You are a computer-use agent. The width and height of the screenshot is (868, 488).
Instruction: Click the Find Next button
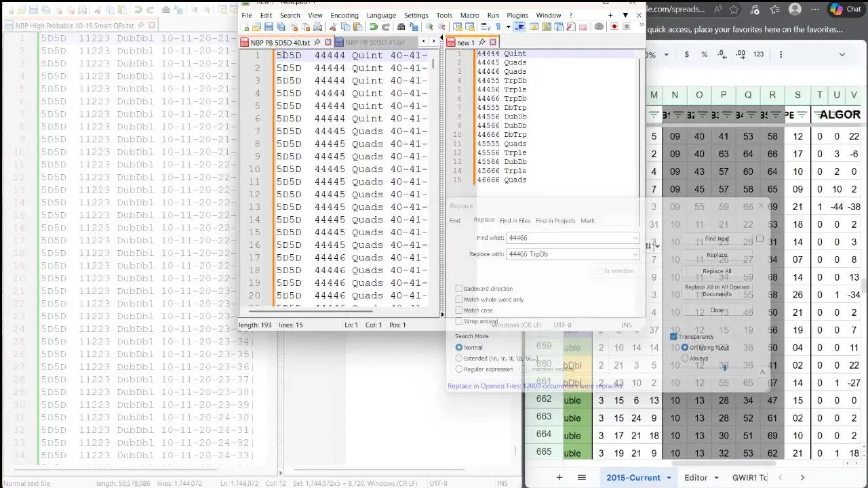pyautogui.click(x=717, y=239)
